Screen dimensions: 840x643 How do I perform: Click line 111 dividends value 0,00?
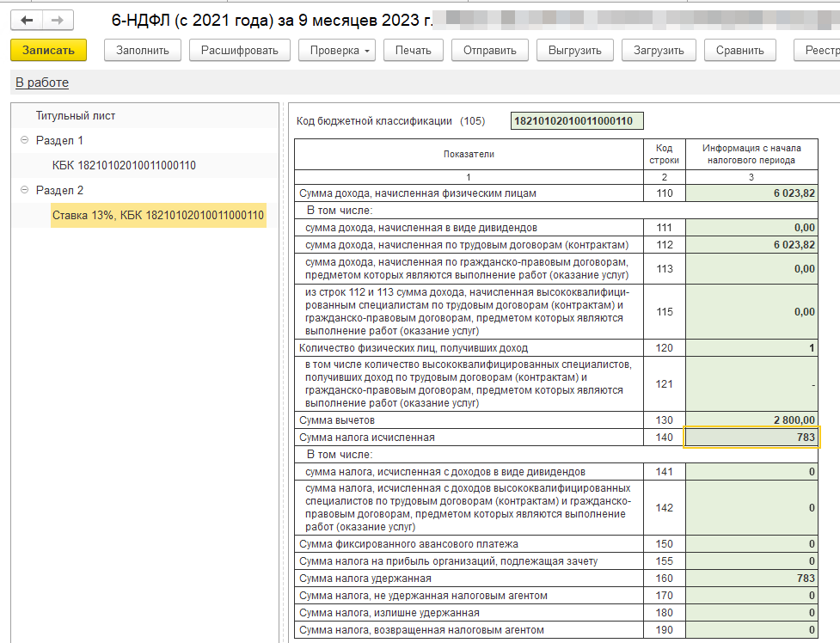click(x=751, y=228)
